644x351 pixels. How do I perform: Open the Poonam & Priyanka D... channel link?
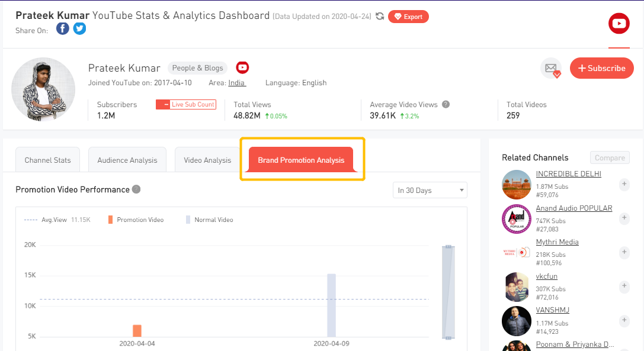pos(575,344)
